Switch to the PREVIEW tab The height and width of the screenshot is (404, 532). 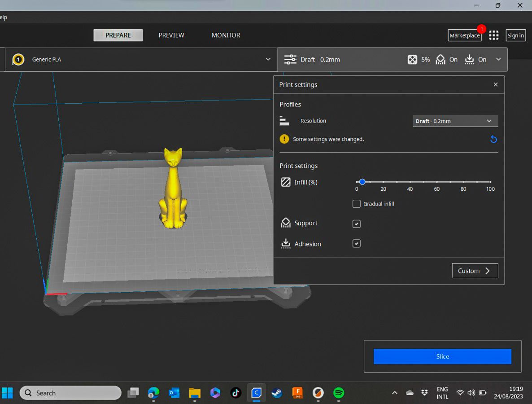(171, 35)
